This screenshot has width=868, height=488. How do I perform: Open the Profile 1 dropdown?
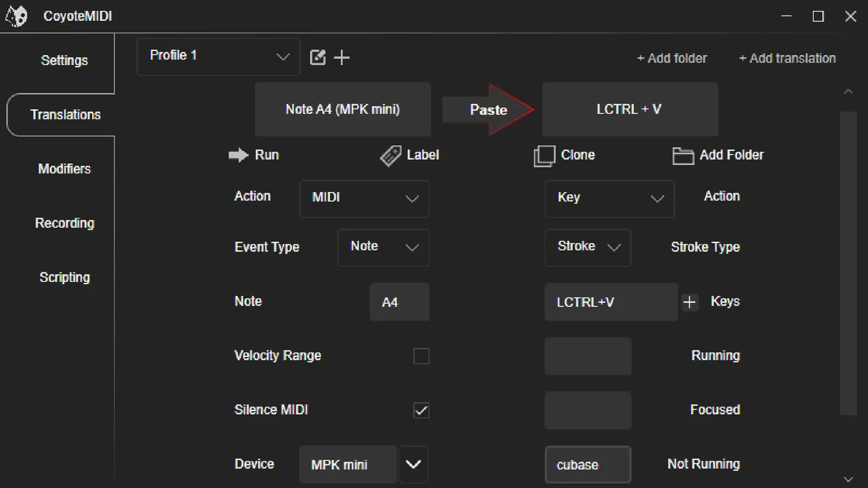(218, 56)
